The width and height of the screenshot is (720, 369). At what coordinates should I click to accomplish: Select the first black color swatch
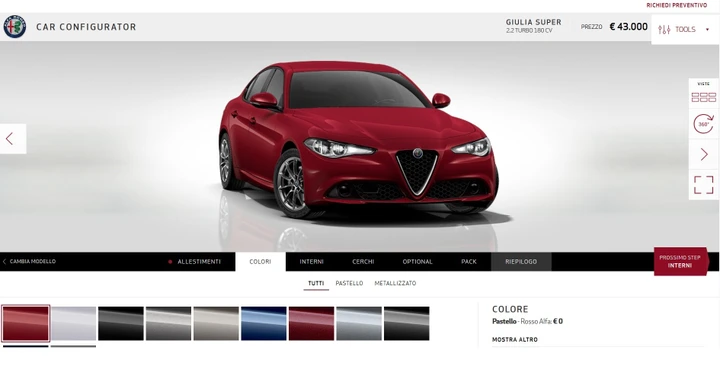121,324
